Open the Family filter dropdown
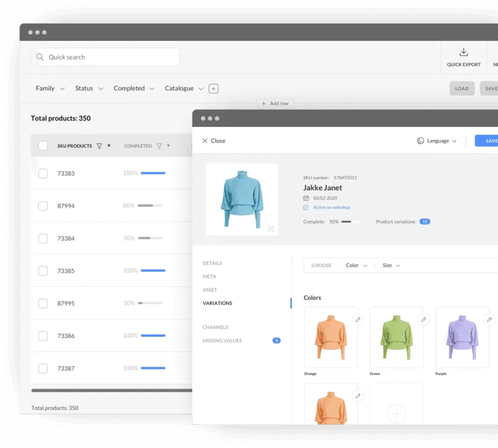This screenshot has width=498, height=448. (50, 88)
